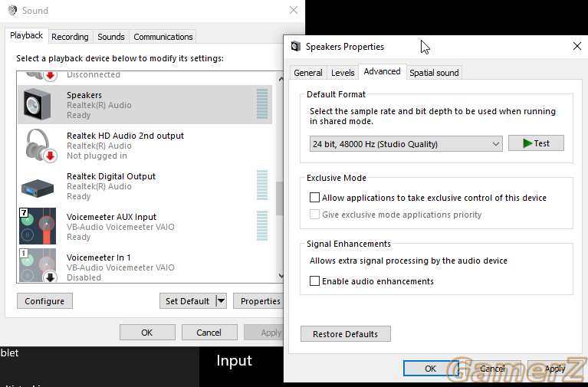This screenshot has height=387, width=588.
Task: Open the Levels tab
Action: click(343, 73)
